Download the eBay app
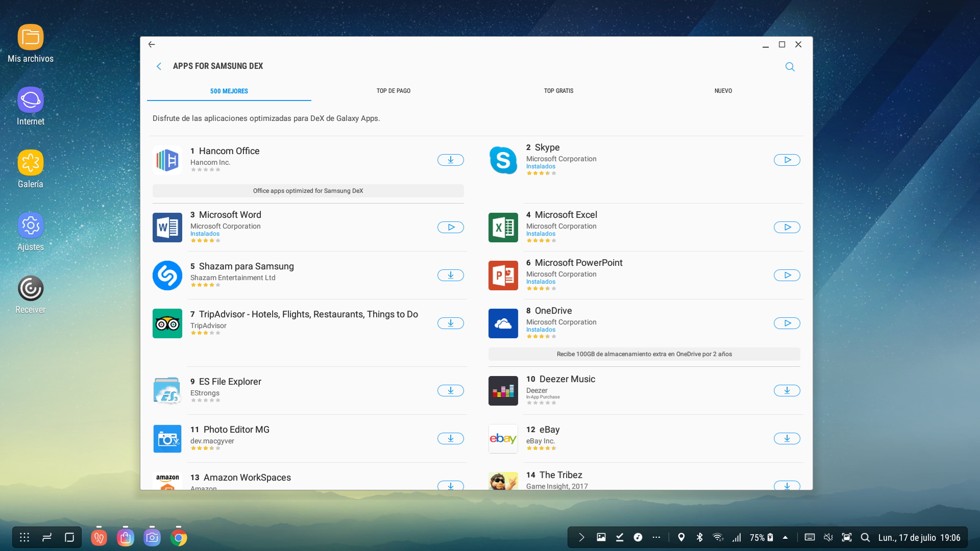980x551 pixels. pos(787,439)
